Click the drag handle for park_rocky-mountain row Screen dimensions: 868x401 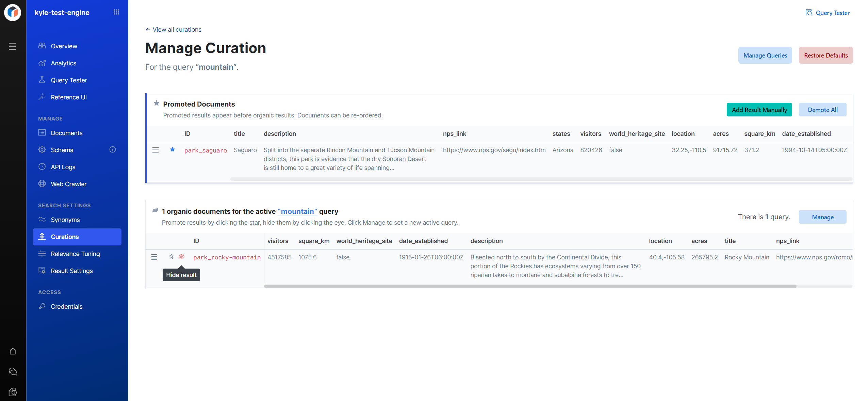[154, 257]
